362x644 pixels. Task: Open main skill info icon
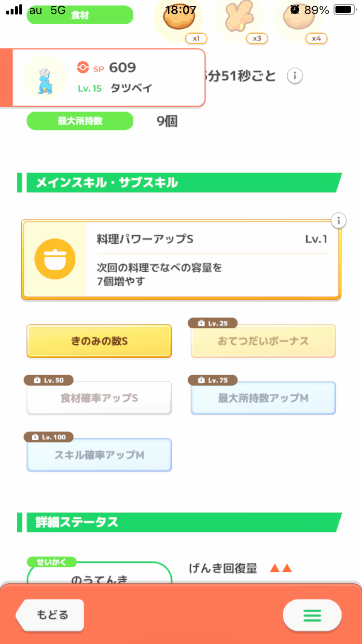click(339, 221)
